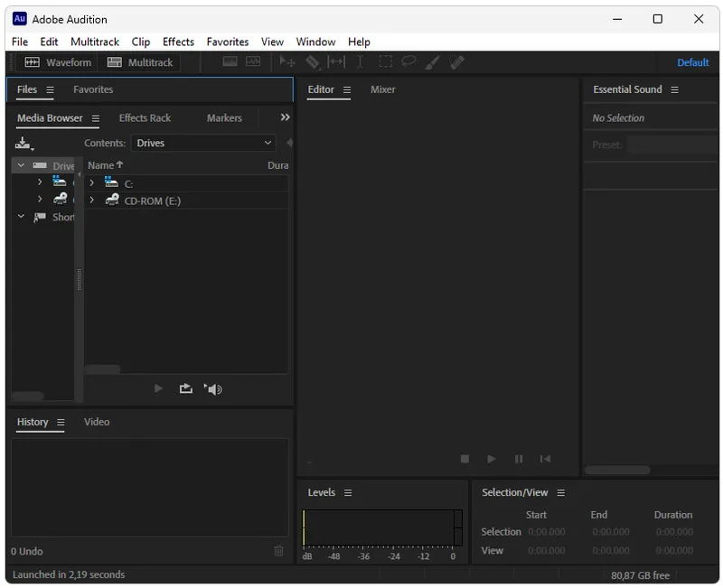Click the import shortcut icon in Media Browser
Image resolution: width=723 pixels, height=588 pixels.
pos(24,144)
